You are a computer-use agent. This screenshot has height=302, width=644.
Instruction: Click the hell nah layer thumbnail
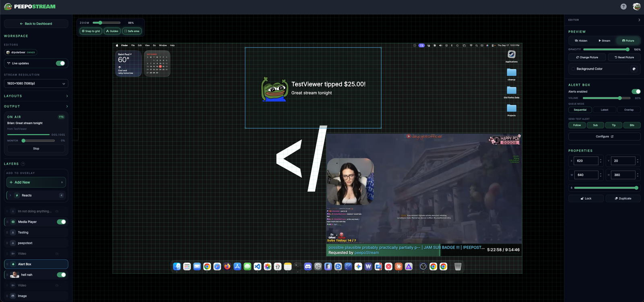click(14, 275)
